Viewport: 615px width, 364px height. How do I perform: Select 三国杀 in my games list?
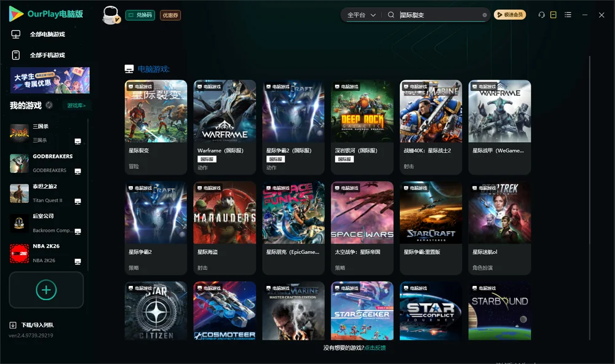coord(46,133)
